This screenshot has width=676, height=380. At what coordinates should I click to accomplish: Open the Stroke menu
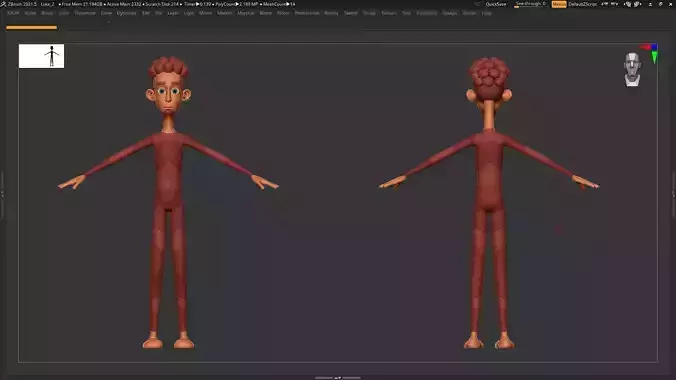(x=369, y=13)
